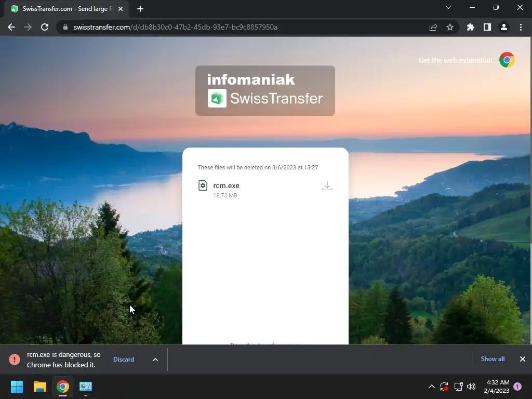This screenshot has height=399, width=532.
Task: Click the Chrome logo for the web extension
Action: coord(507,60)
